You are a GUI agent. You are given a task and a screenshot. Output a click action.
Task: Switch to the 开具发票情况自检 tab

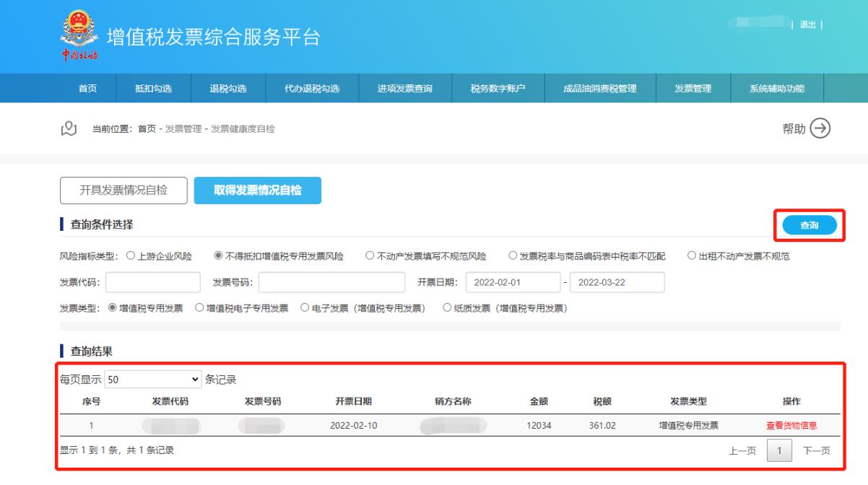coord(123,191)
